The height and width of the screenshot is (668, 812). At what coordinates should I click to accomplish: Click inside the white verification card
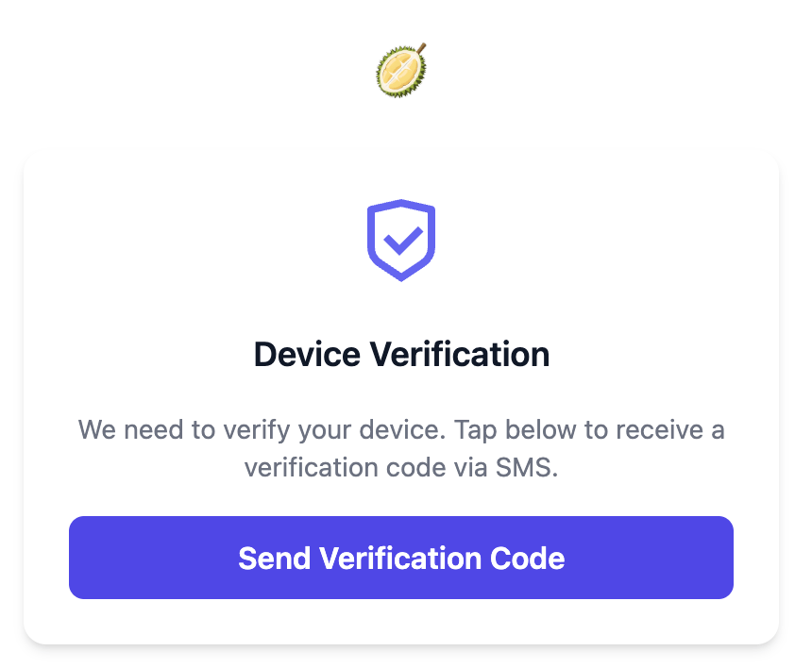pos(401,396)
